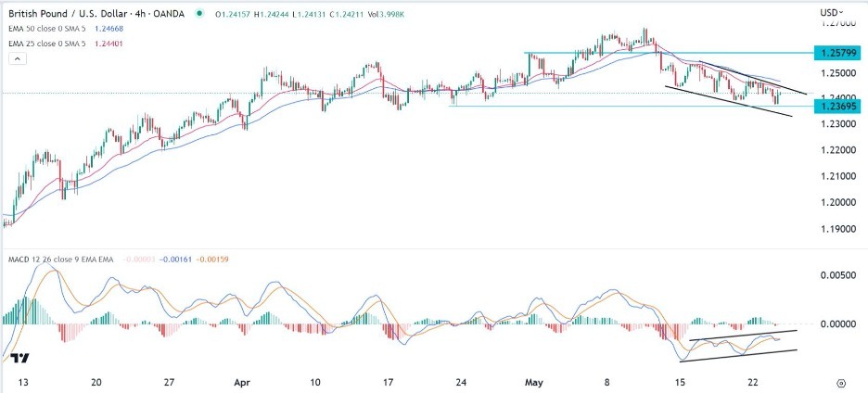
Task: Click the TradingView logo icon
Action: pos(20,358)
